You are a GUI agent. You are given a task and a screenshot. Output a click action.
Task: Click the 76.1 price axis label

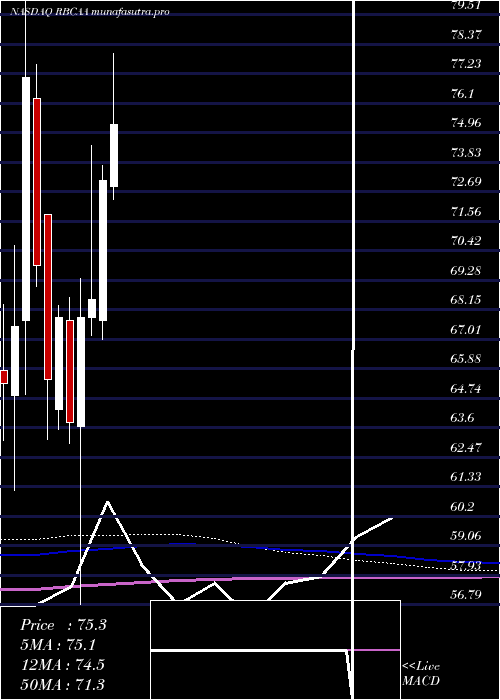[462, 94]
